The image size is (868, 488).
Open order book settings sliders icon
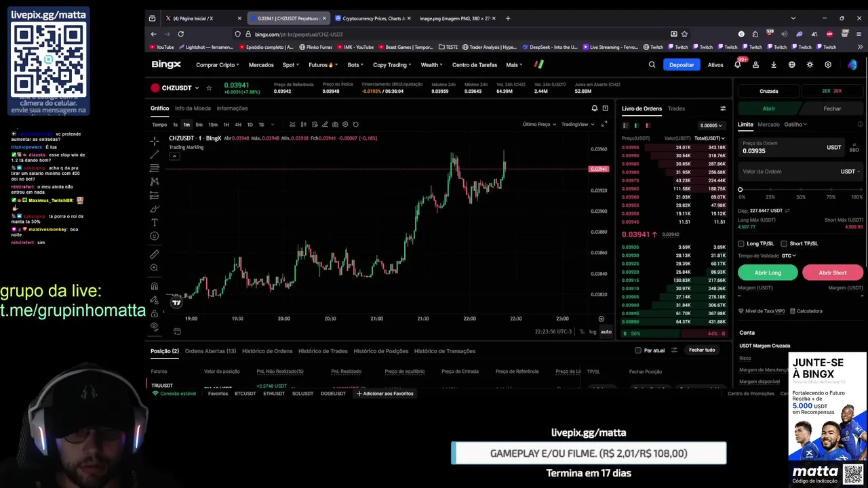[x=723, y=108]
